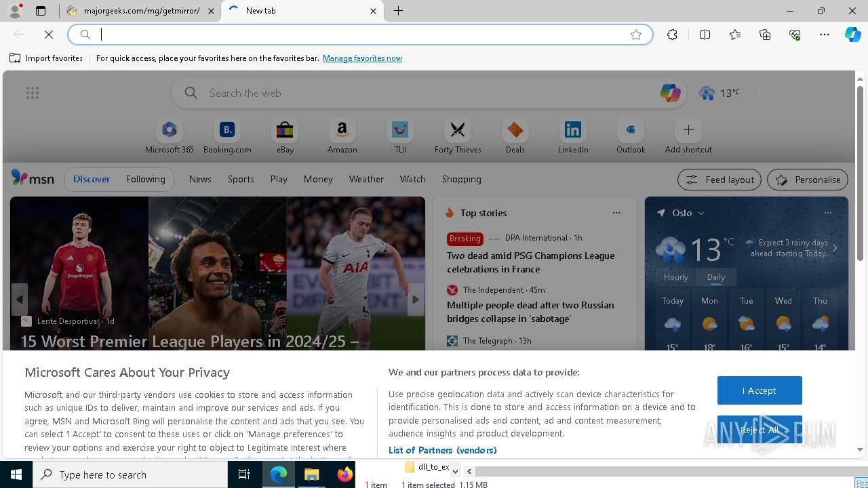Image resolution: width=868 pixels, height=488 pixels.
Task: Open the Deals shortcut
Action: pos(515,136)
